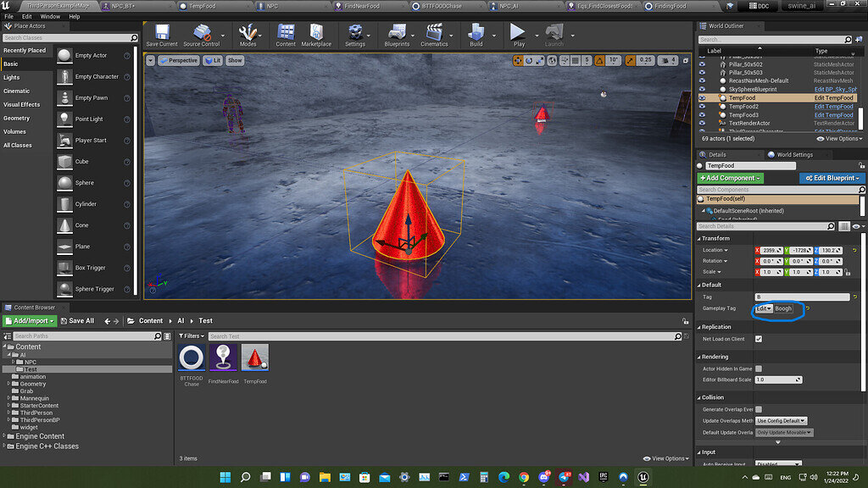Open the Perspective viewport dropdown
Viewport: 868px width, 488px height.
[178, 61]
